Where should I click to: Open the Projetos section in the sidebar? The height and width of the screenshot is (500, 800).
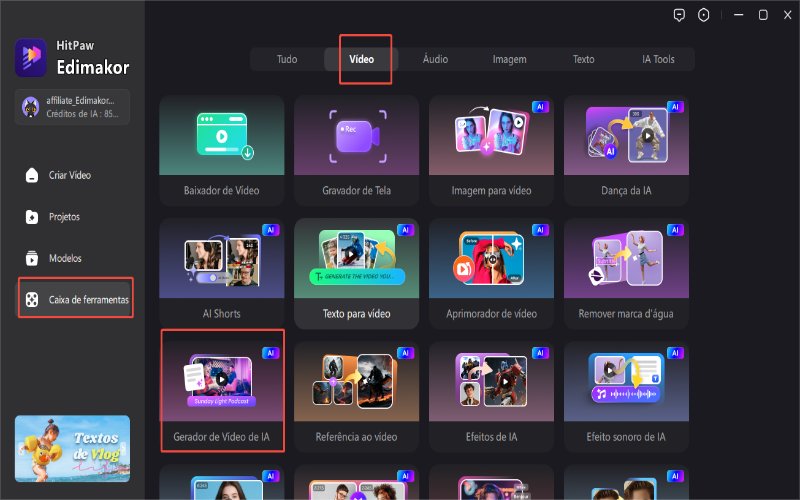tap(64, 216)
